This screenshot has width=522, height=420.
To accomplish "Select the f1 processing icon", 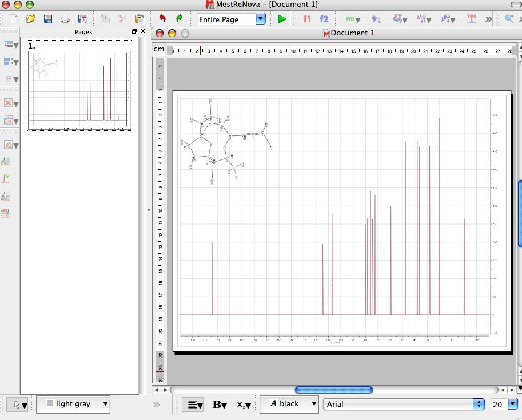I will pos(306,18).
